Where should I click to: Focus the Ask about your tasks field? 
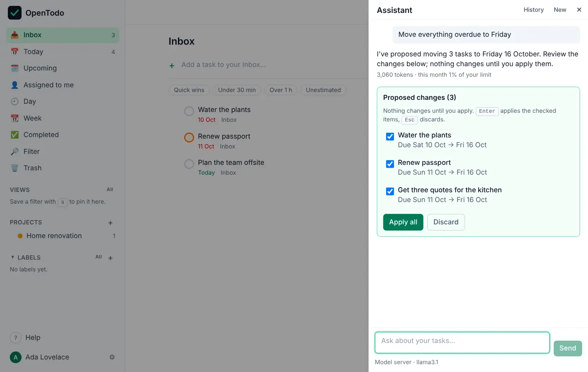click(462, 343)
